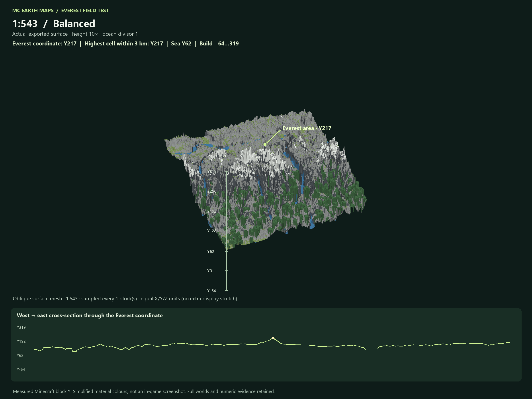Click the 'West → east cross-section' title
This screenshot has width=532, height=399.
[90, 315]
